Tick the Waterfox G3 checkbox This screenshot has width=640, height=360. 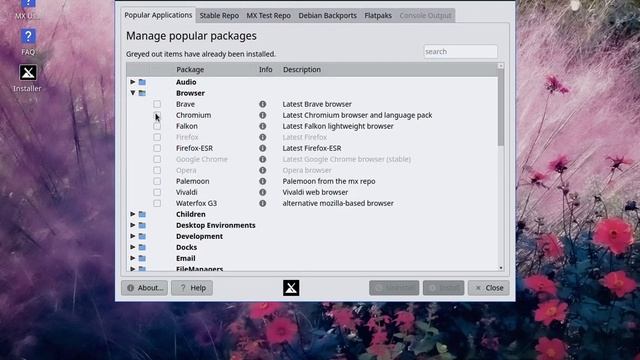point(157,203)
